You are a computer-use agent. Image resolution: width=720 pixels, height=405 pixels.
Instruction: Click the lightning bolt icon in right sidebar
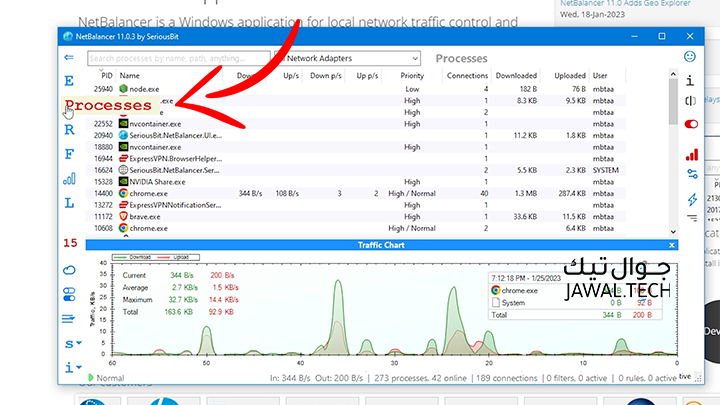point(691,200)
